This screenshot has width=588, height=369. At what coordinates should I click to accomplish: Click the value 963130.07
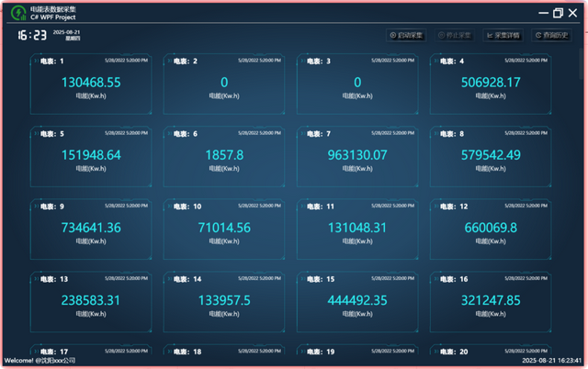[x=357, y=155]
